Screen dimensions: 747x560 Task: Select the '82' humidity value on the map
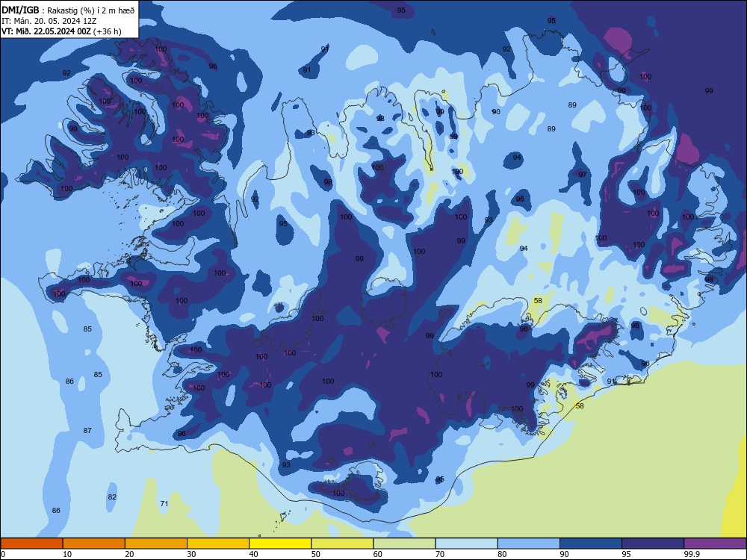click(x=112, y=497)
